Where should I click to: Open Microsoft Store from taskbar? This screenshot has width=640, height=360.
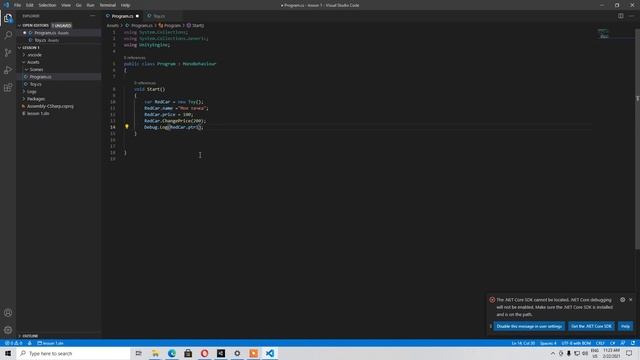pos(188,353)
